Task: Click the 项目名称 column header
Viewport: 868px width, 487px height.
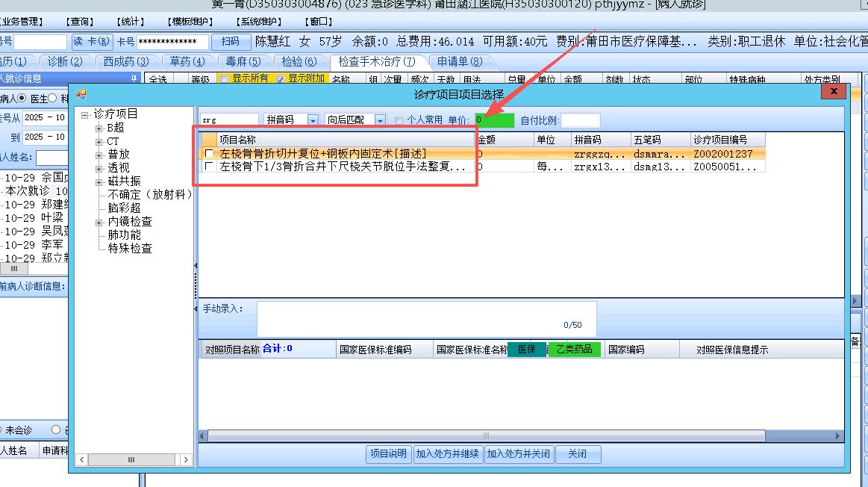Action: (x=346, y=140)
